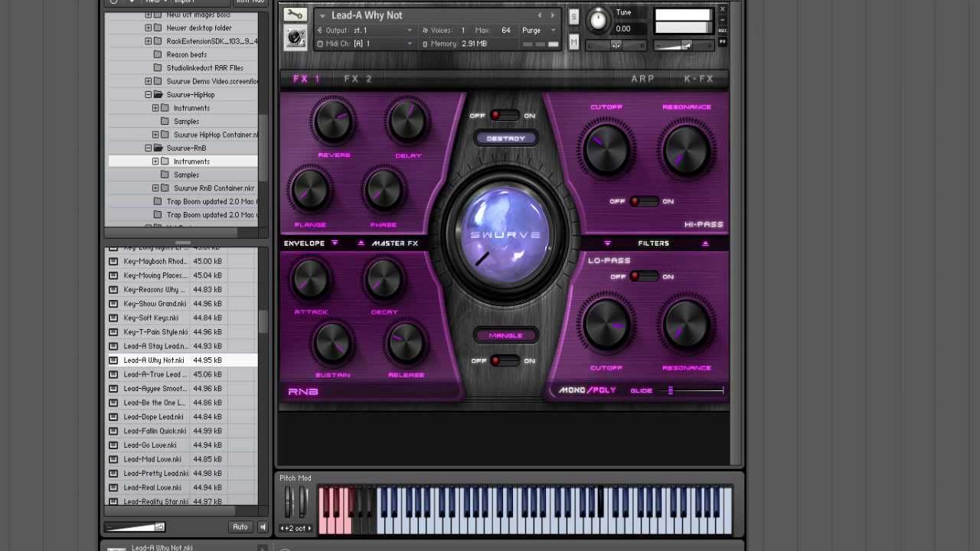Click the down arrow next to Envelope

(x=335, y=243)
